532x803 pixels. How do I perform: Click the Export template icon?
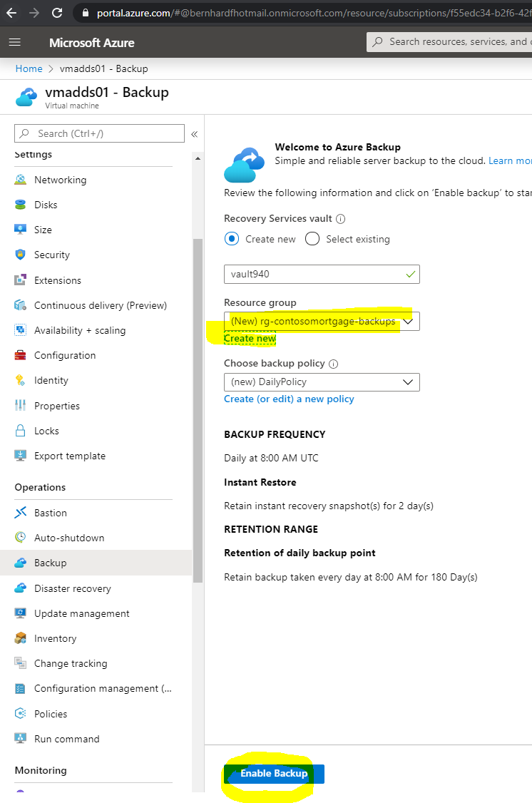[21, 456]
